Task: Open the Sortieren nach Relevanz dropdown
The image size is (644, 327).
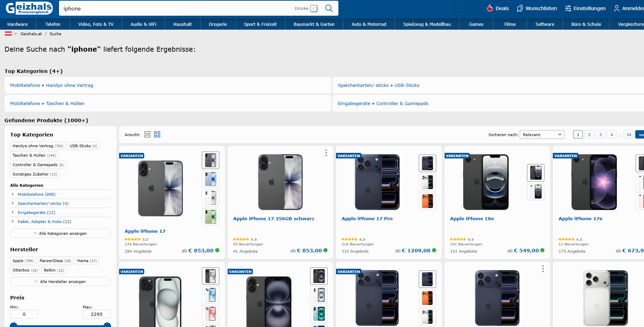Action: point(542,134)
